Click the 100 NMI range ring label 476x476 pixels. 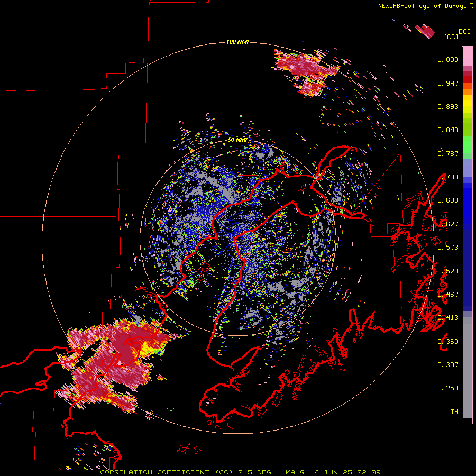click(237, 42)
